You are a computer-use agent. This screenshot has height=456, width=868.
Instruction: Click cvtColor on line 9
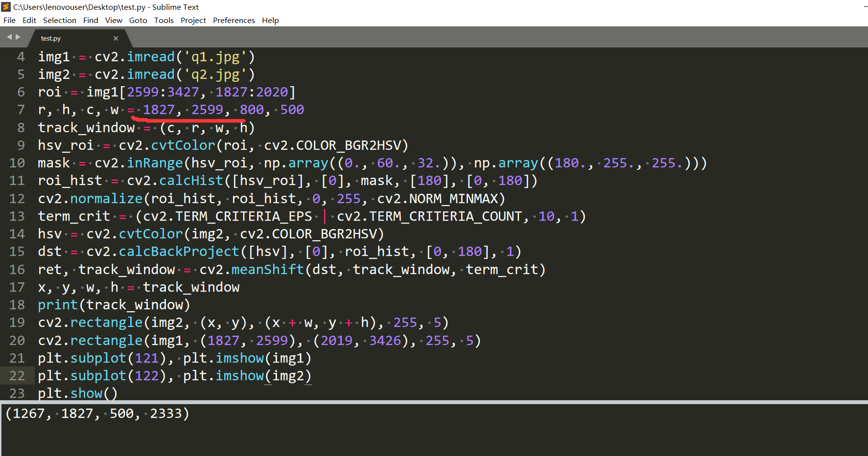click(x=183, y=145)
